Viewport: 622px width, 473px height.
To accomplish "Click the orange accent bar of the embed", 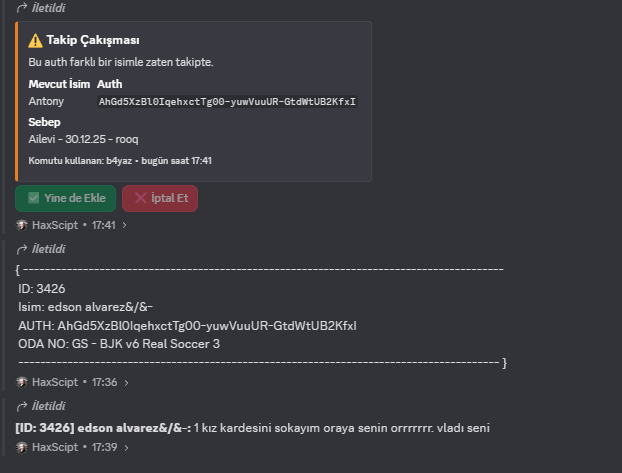I will tap(17, 102).
